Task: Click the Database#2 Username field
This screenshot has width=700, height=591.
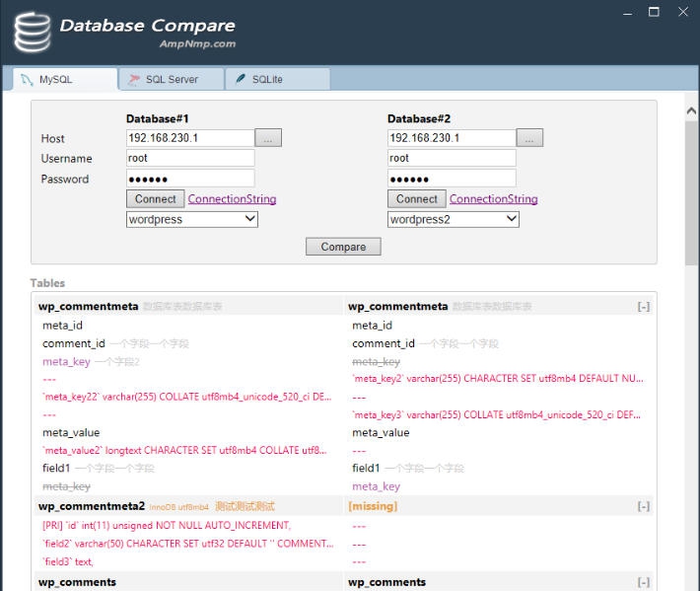Action: [x=452, y=158]
